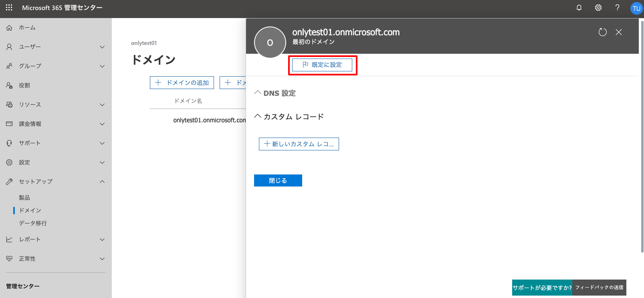
Task: Click サポートが必要ですか? button
Action: click(542, 288)
